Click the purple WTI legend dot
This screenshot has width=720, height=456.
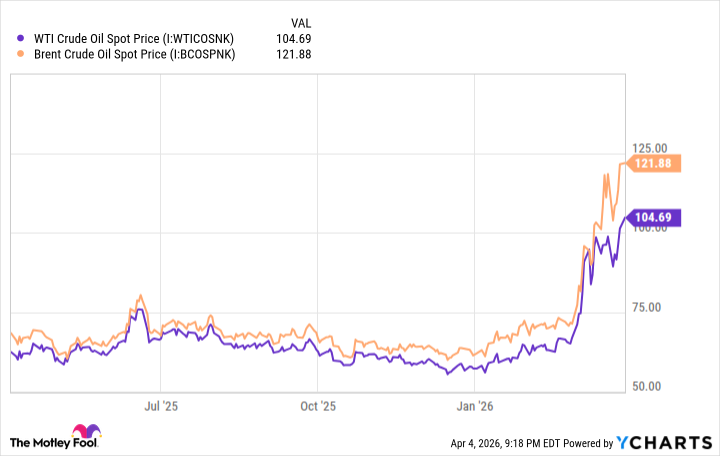click(20, 39)
